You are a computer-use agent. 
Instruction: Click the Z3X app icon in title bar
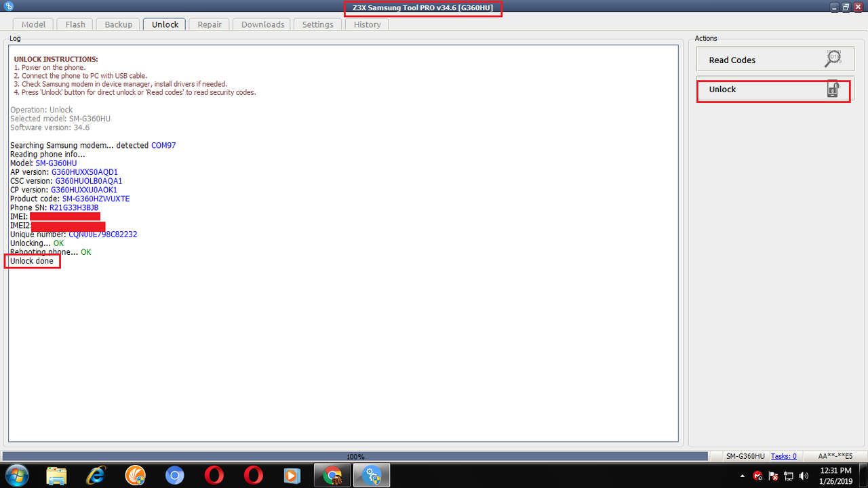(x=8, y=6)
